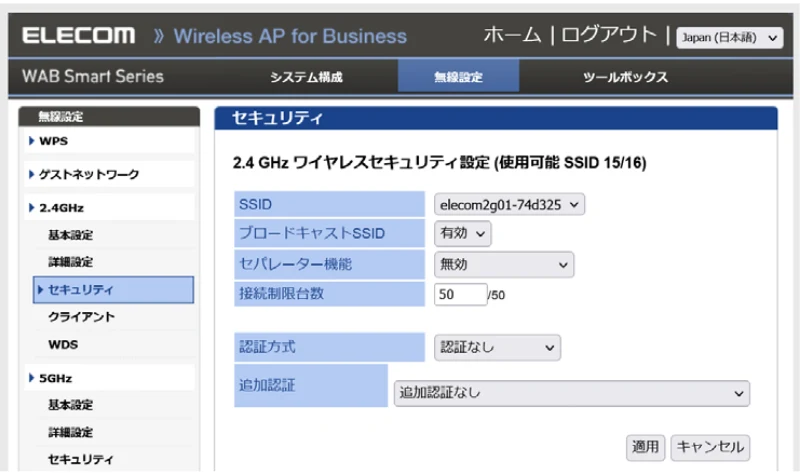Open the ブロードキャストSSID 有効 dropdown
The image size is (800, 475).
(x=462, y=233)
